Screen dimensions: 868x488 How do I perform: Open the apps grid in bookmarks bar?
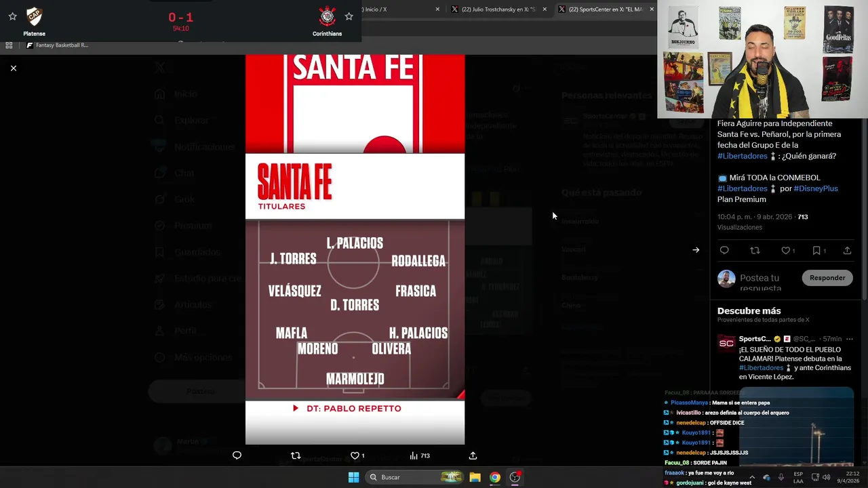pyautogui.click(x=9, y=45)
